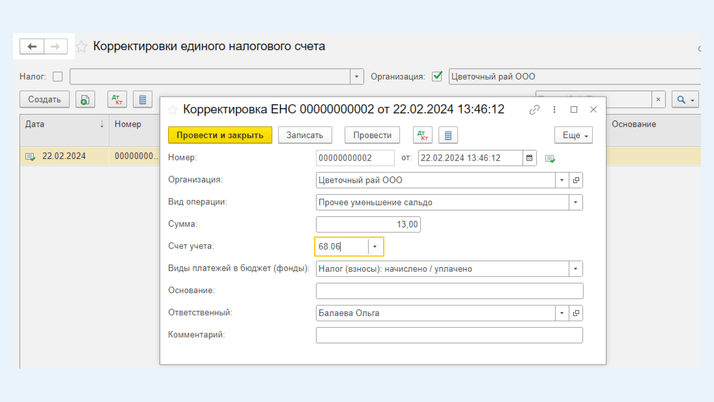Open calendar picker for document date
Viewport: 714px width, 402px height.
529,158
